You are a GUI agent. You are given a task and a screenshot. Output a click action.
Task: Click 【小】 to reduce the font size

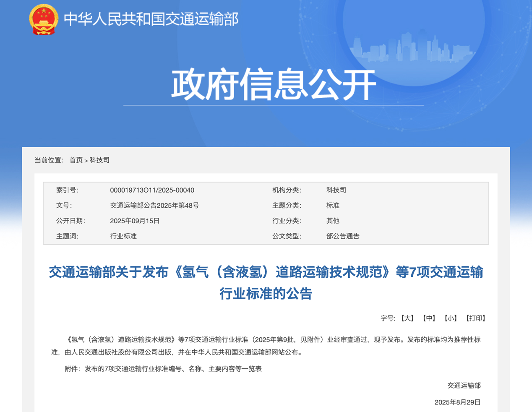450,318
